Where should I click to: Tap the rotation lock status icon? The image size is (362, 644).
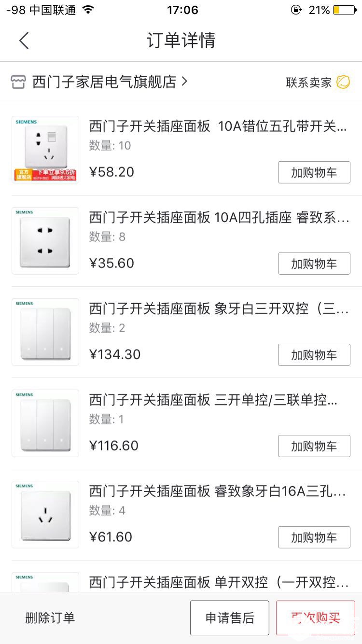tap(295, 10)
